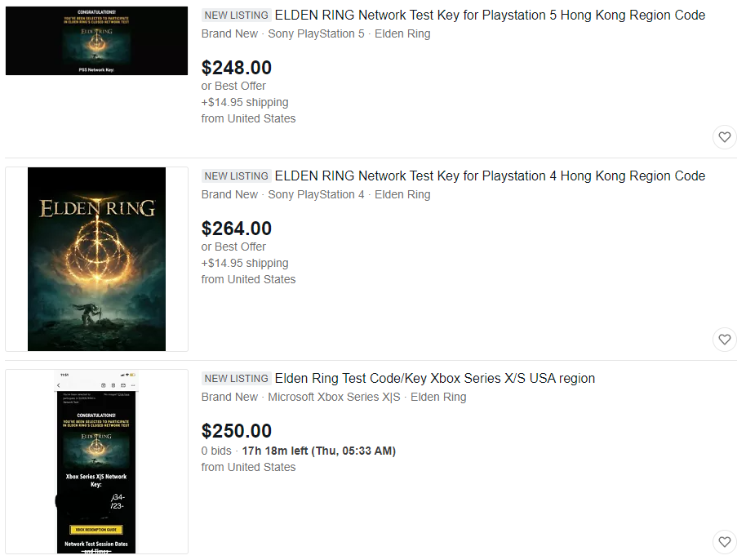This screenshot has height=560, width=746.
Task: Click the Xbox listing's NEW LISTING badge
Action: (237, 378)
